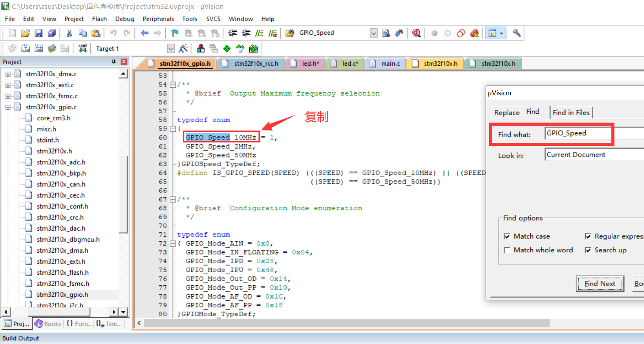Open the File menu
The width and height of the screenshot is (644, 344).
(10, 19)
